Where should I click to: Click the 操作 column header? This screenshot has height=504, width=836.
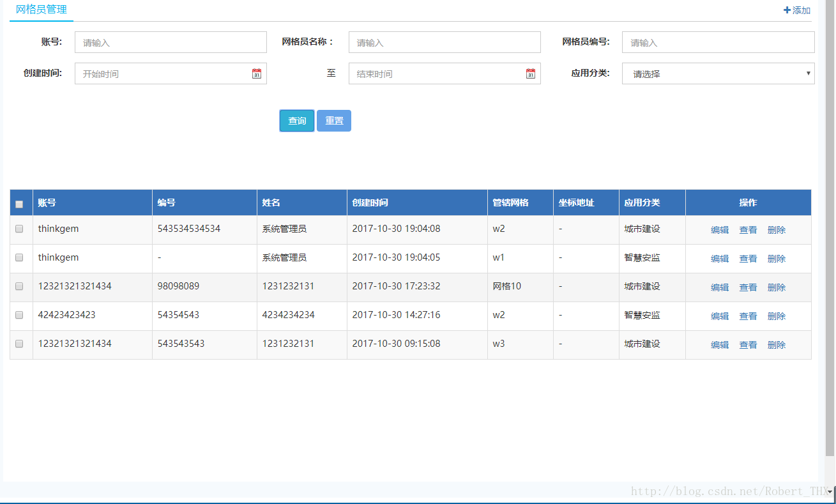[x=749, y=202]
